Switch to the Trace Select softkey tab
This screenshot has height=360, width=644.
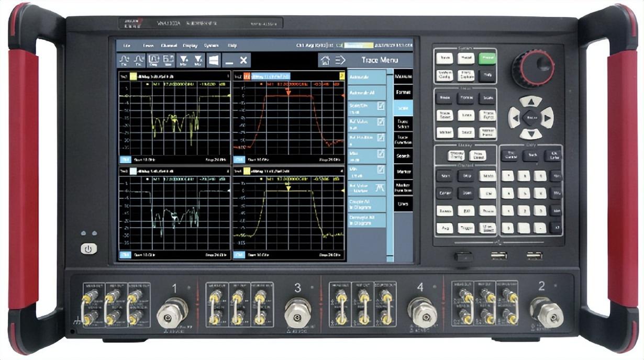coord(403,123)
